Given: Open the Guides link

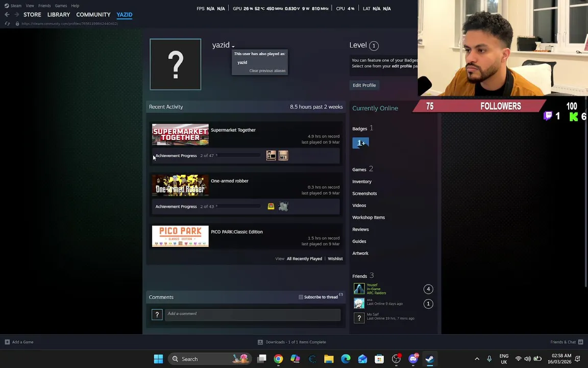Looking at the screenshot, I should tap(359, 241).
